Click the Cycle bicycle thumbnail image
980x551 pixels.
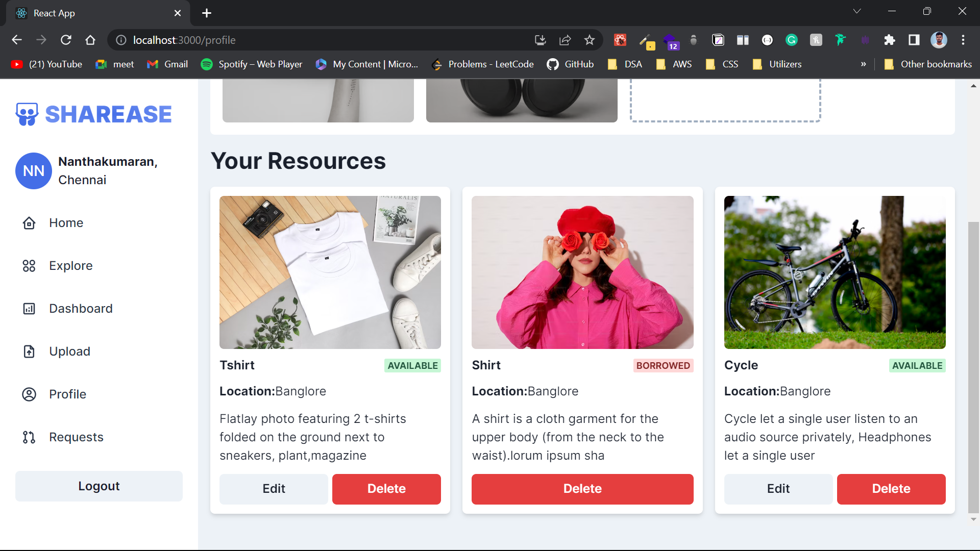point(835,272)
